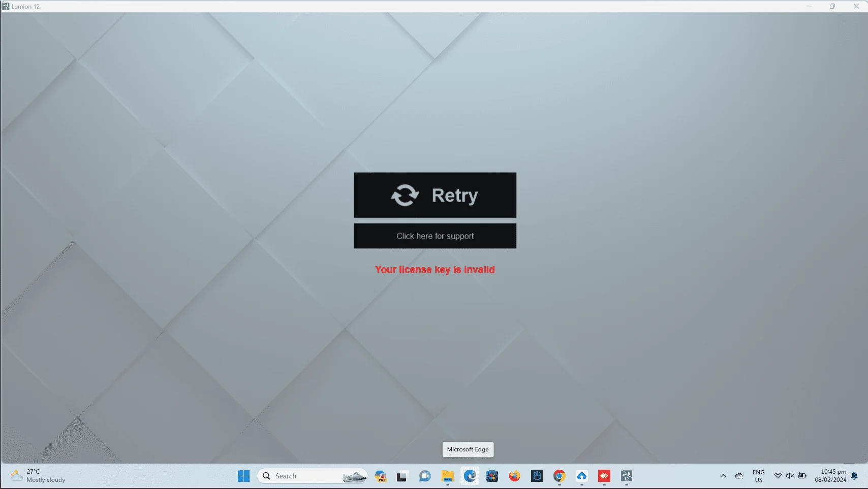The width and height of the screenshot is (868, 489).
Task: Click the taskbar Search box
Action: [x=313, y=476]
